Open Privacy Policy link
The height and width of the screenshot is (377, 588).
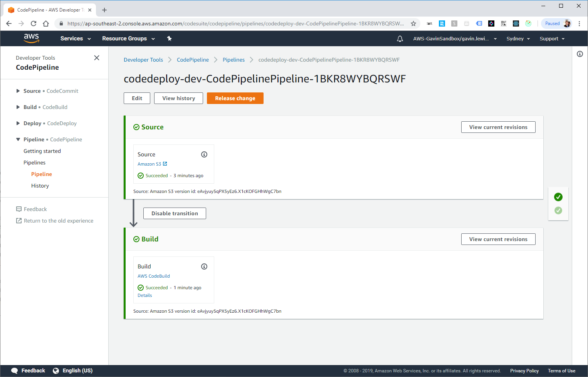coord(524,371)
